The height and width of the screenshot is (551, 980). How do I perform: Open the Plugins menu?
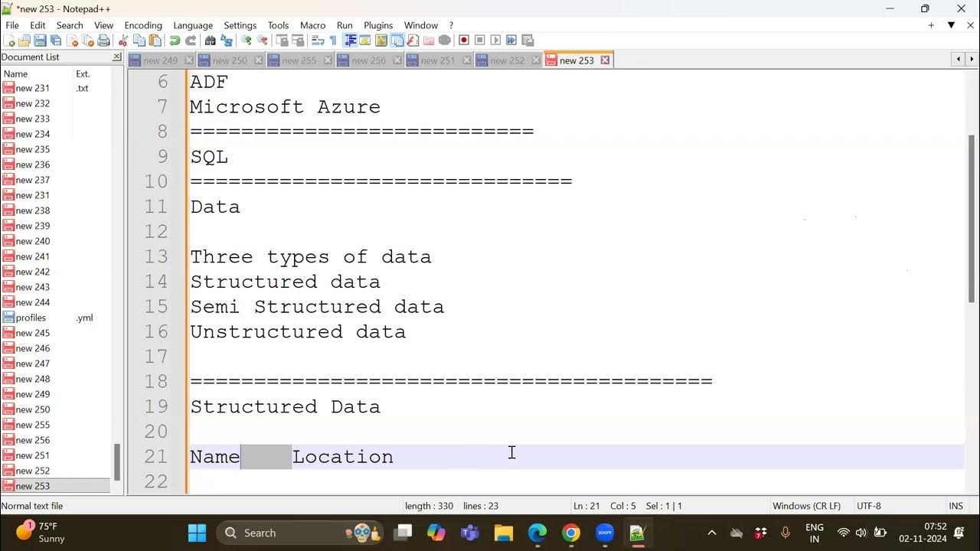378,25
